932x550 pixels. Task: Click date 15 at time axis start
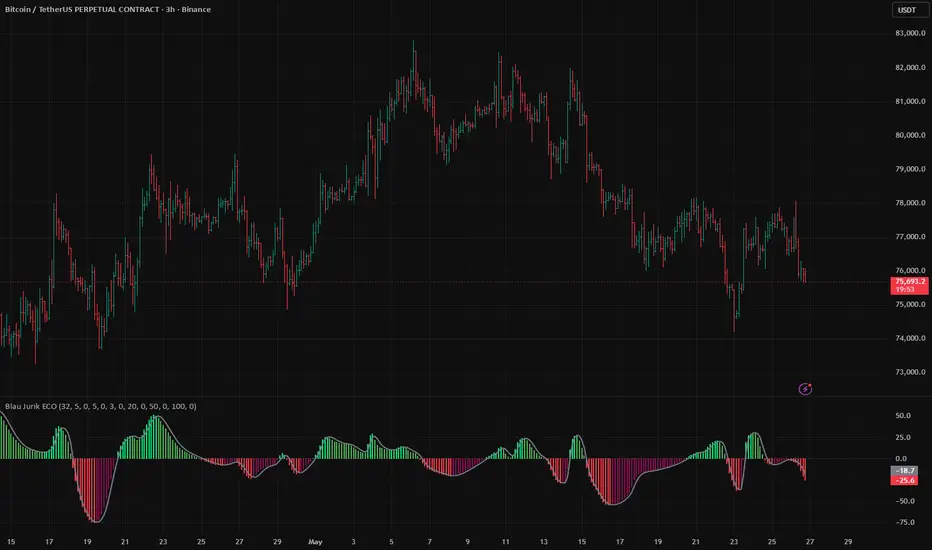tap(11, 542)
